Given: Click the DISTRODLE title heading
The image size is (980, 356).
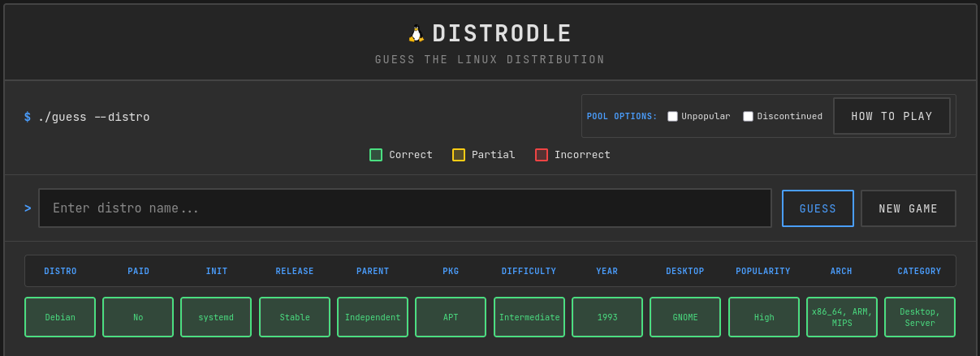Looking at the screenshot, I should pos(502,34).
